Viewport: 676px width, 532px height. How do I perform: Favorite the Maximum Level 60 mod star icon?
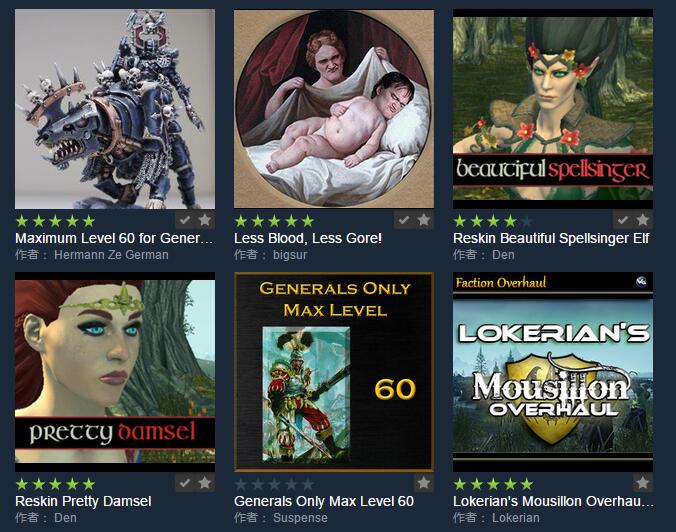point(205,220)
